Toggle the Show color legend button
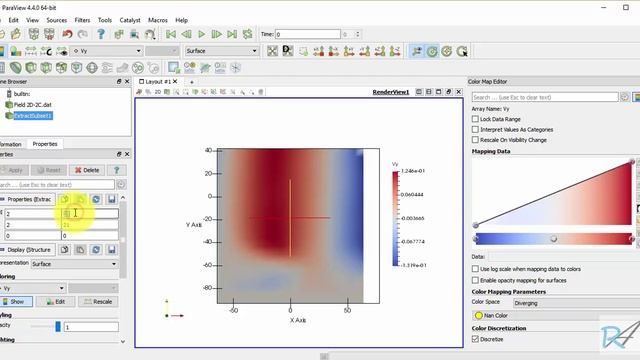640x360 pixels. (x=16, y=302)
